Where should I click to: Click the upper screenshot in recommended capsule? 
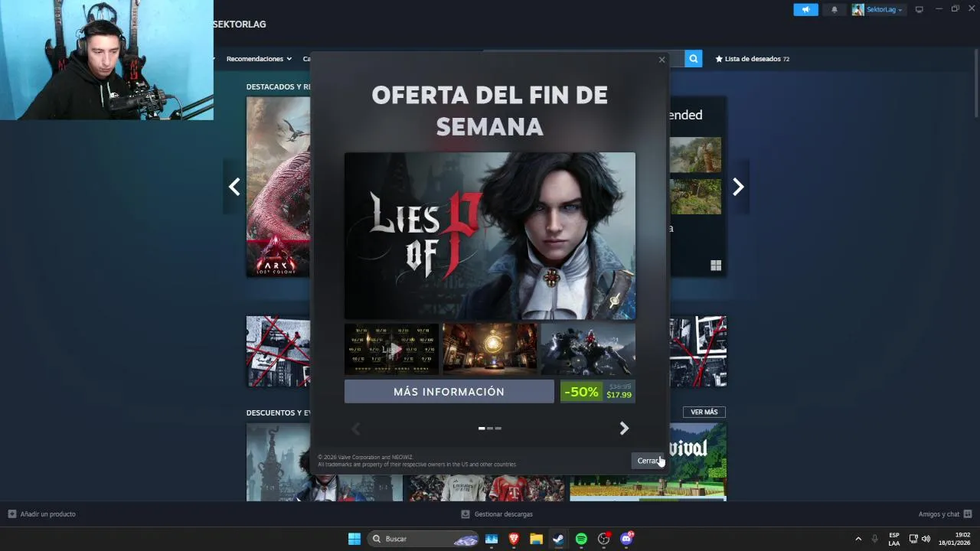pos(696,155)
